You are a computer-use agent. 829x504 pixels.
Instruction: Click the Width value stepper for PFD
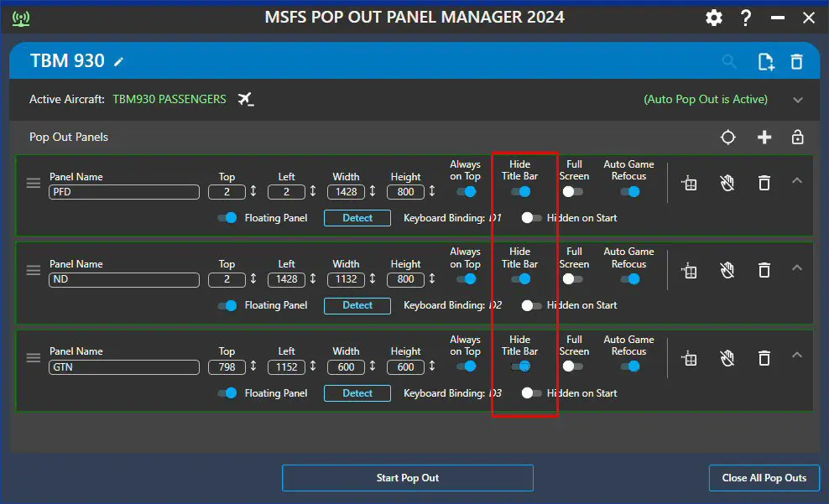(x=373, y=191)
